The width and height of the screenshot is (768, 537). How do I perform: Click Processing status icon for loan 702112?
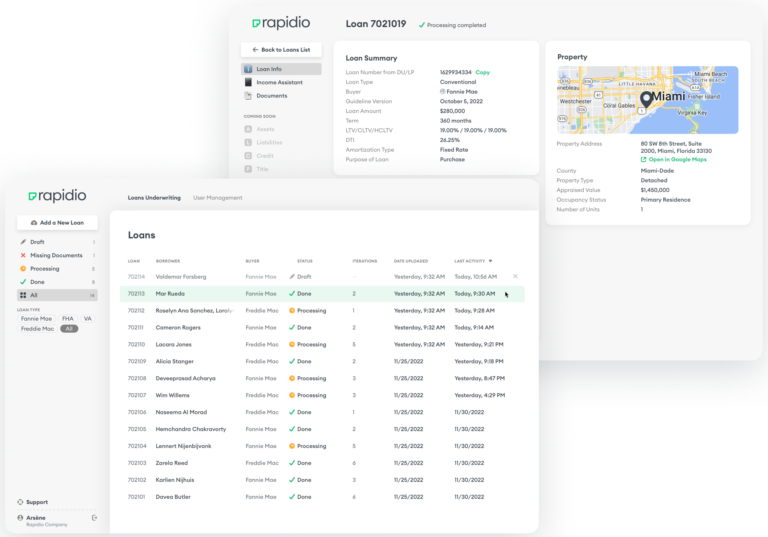point(292,311)
